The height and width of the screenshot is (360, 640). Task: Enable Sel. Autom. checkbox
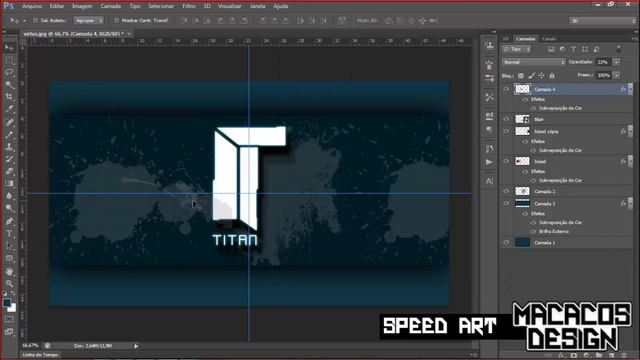point(35,20)
